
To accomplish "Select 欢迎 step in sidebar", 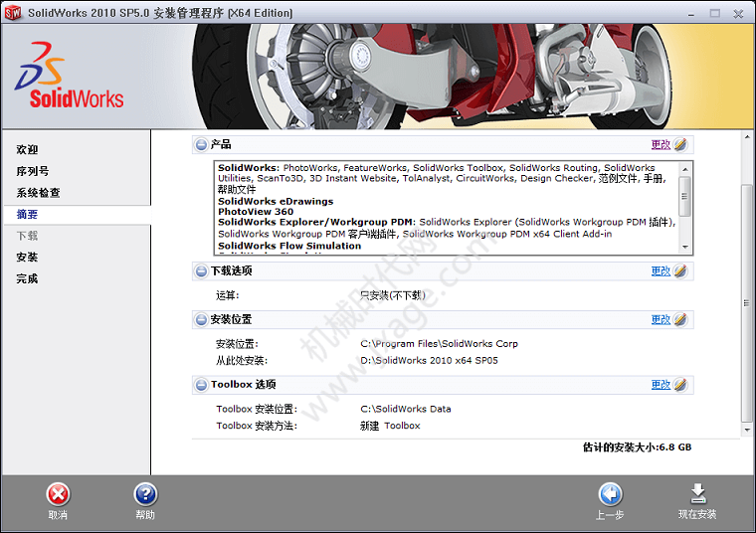I will (x=27, y=149).
